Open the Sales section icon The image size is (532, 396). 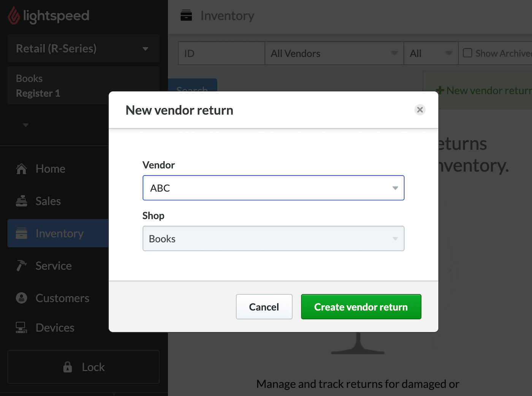(x=22, y=201)
